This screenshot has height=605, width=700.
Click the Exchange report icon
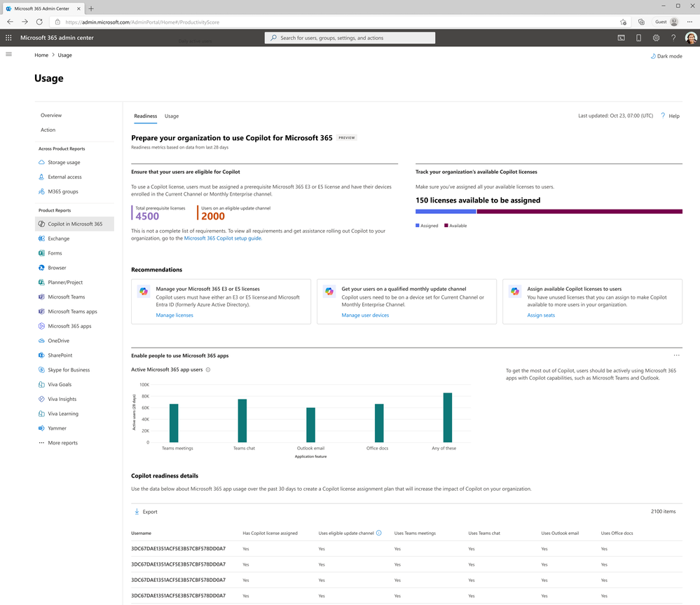point(41,239)
